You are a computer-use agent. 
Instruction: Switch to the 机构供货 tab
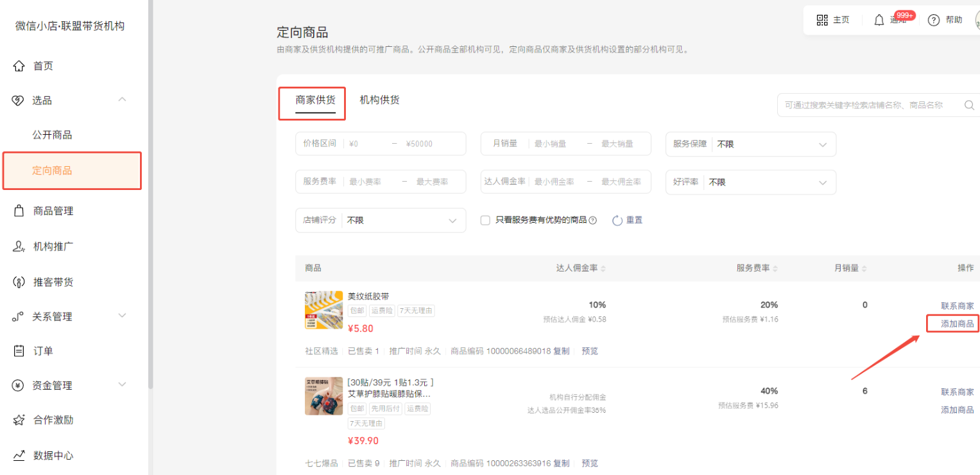pos(379,100)
